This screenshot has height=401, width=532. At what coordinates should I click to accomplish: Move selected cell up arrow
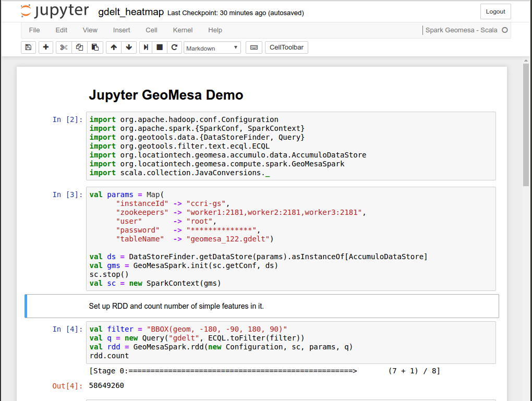114,47
